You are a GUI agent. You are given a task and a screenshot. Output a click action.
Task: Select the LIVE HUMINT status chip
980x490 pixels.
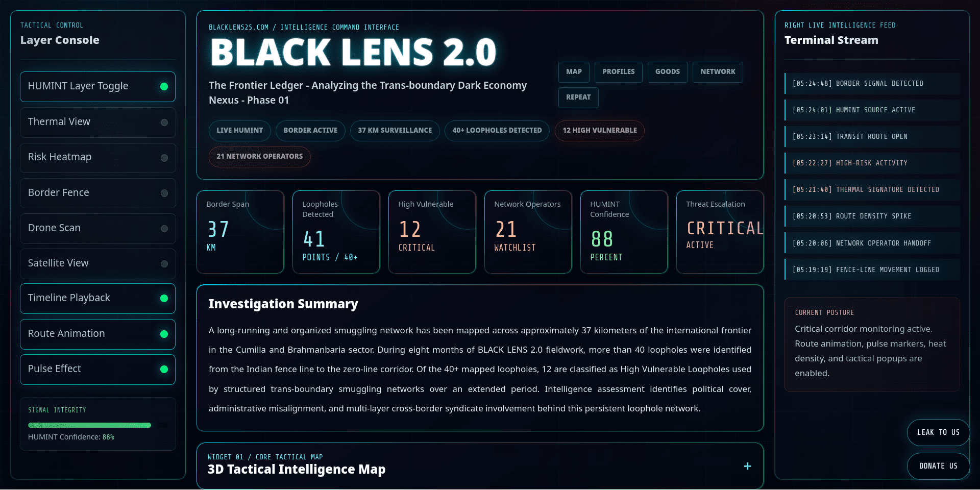[x=240, y=131]
